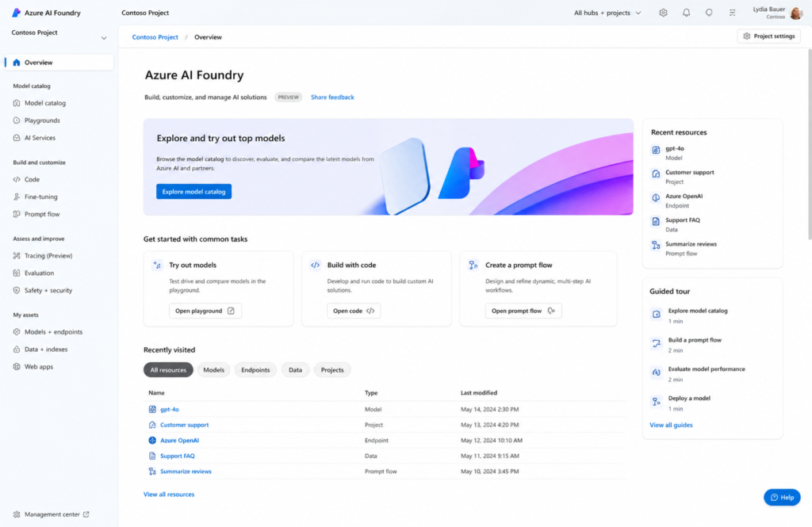This screenshot has height=527, width=812.
Task: Open Support FAQ in Recently visited table
Action: coord(178,456)
